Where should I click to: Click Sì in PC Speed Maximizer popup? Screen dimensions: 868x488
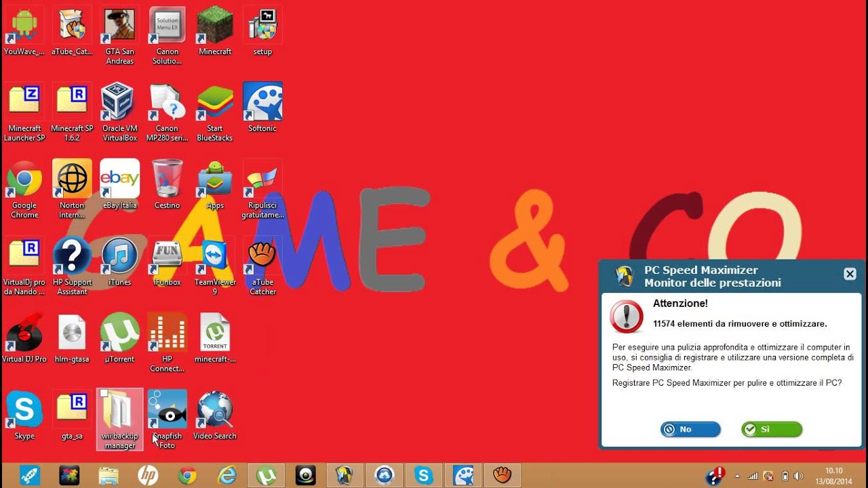(x=772, y=429)
